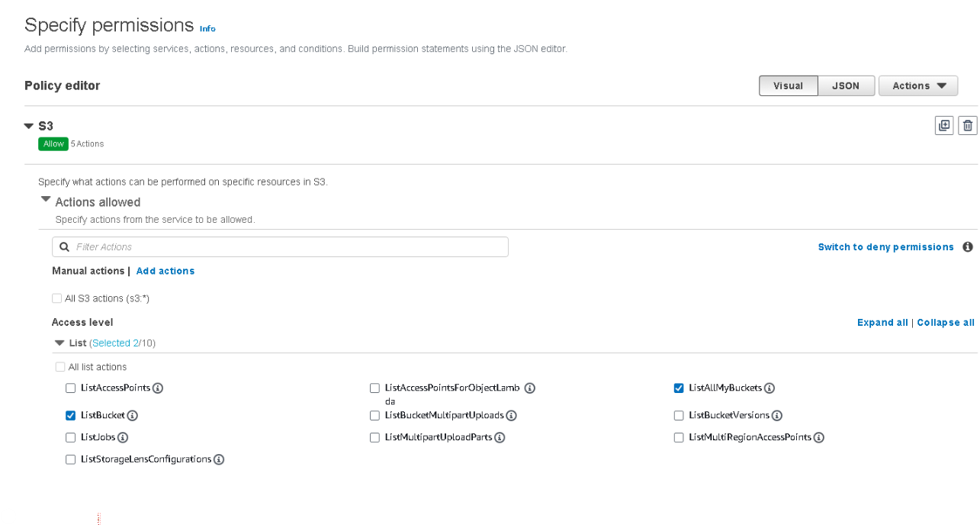Click the Add actions link
This screenshot has height=525, width=980.
(165, 271)
